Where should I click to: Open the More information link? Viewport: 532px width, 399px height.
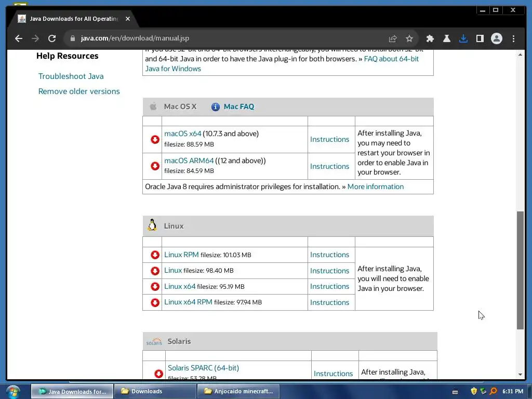coord(376,187)
